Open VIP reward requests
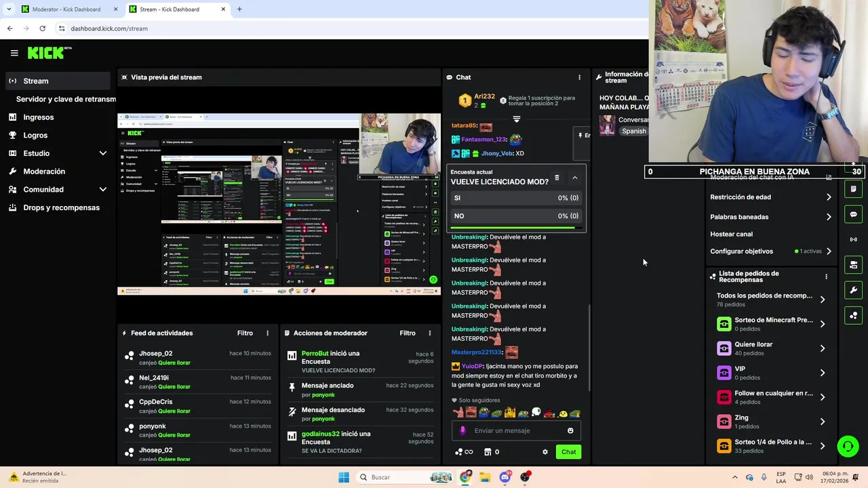This screenshot has height=488, width=868. 771,373
